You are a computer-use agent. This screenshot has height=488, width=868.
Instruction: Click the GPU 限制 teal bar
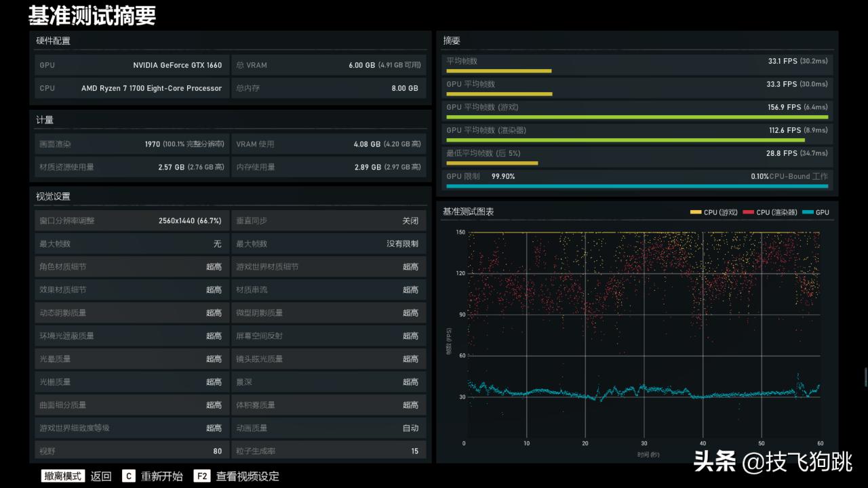pyautogui.click(x=636, y=186)
